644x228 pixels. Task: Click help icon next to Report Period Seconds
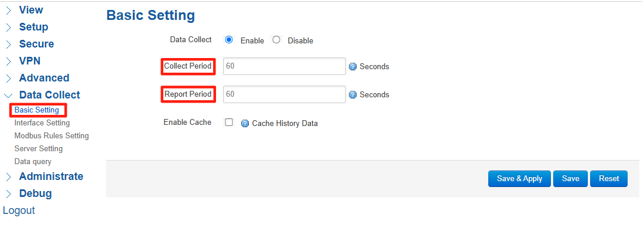(352, 95)
